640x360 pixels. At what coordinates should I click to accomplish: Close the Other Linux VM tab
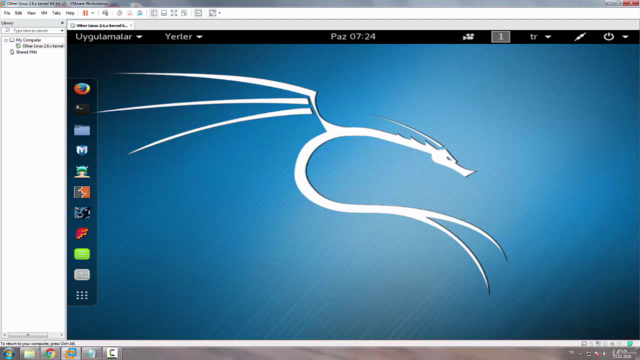click(x=131, y=25)
